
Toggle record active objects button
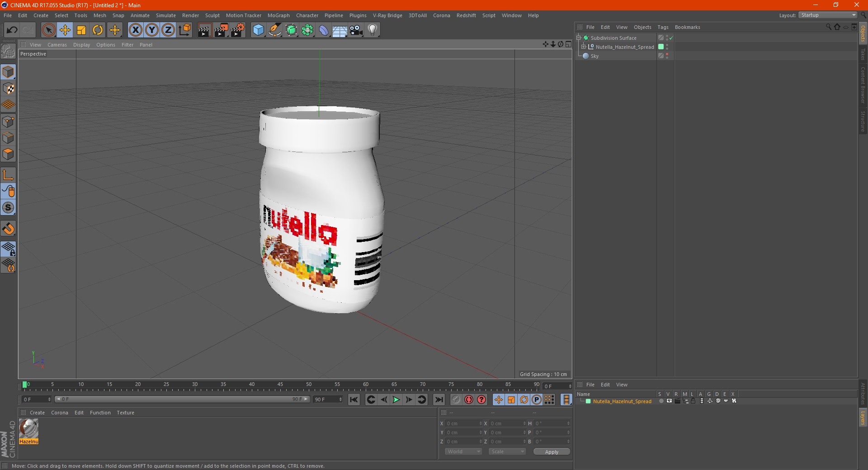(x=456, y=399)
